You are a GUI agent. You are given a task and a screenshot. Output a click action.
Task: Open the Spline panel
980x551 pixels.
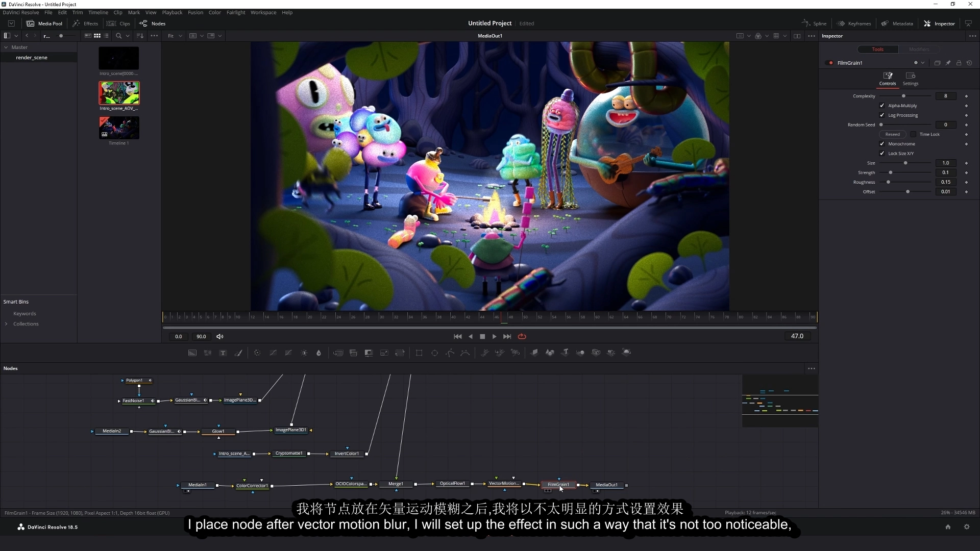814,23
